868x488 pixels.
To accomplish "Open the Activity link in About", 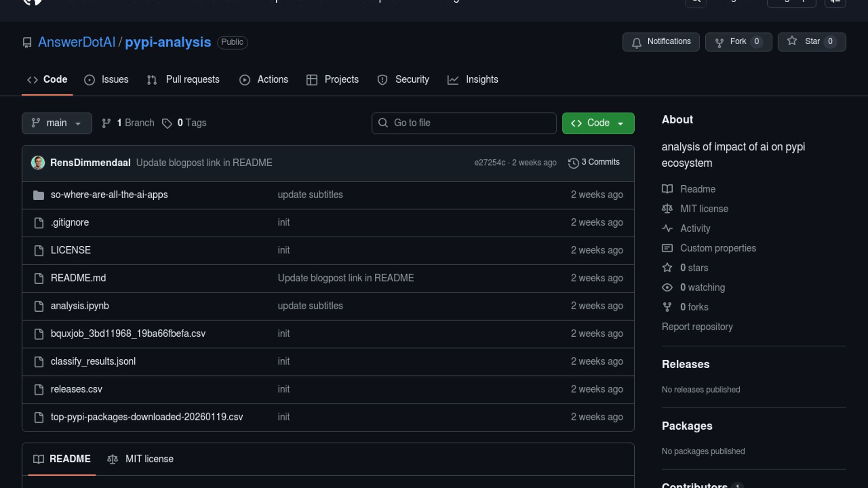I will coord(695,229).
